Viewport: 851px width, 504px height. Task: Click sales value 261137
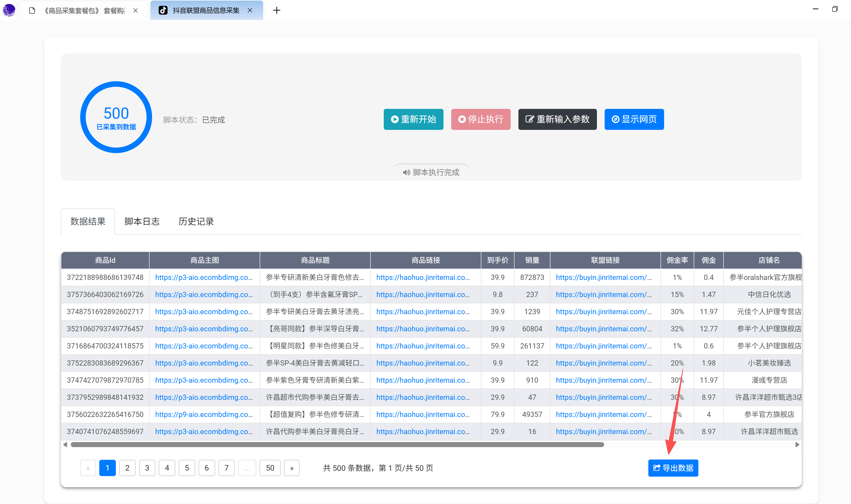coord(532,346)
